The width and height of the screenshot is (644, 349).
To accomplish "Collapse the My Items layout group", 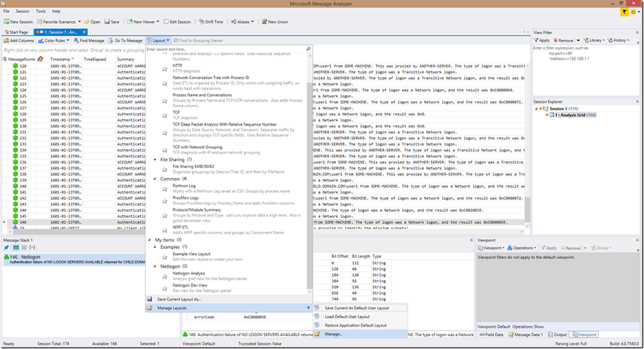I will pyautogui.click(x=150, y=240).
